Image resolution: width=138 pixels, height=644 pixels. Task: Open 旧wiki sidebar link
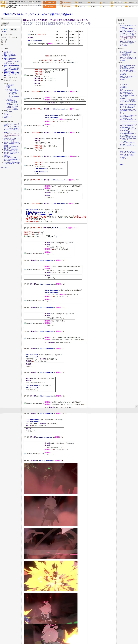(5, 118)
